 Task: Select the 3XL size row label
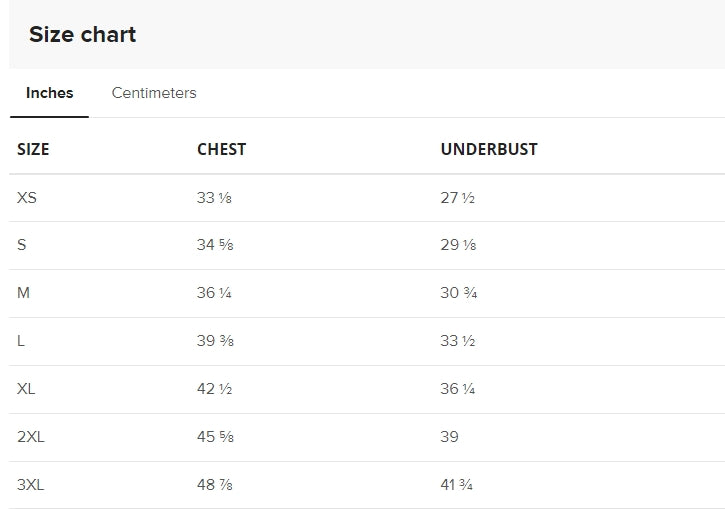tap(31, 485)
